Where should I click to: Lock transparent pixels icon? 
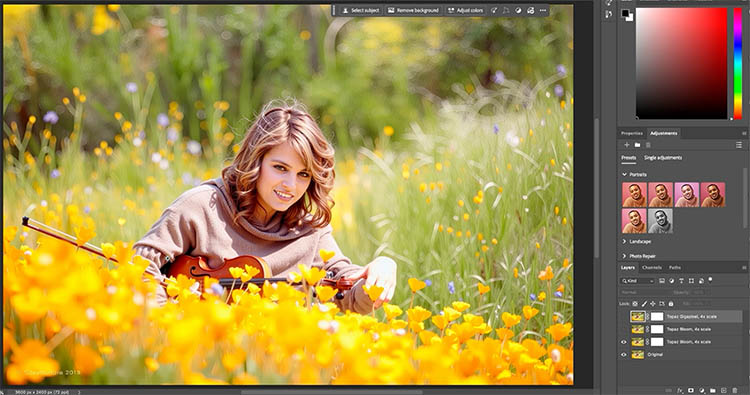[635, 304]
